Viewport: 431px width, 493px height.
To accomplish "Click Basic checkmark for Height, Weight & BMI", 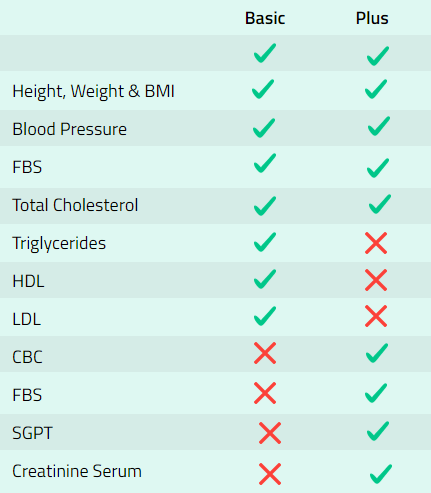I will (263, 89).
